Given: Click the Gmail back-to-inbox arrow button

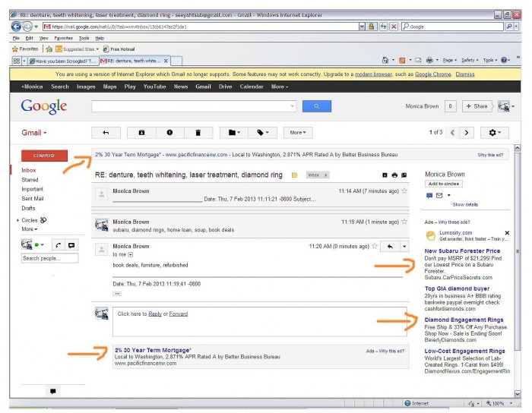Looking at the screenshot, I should [x=106, y=132].
